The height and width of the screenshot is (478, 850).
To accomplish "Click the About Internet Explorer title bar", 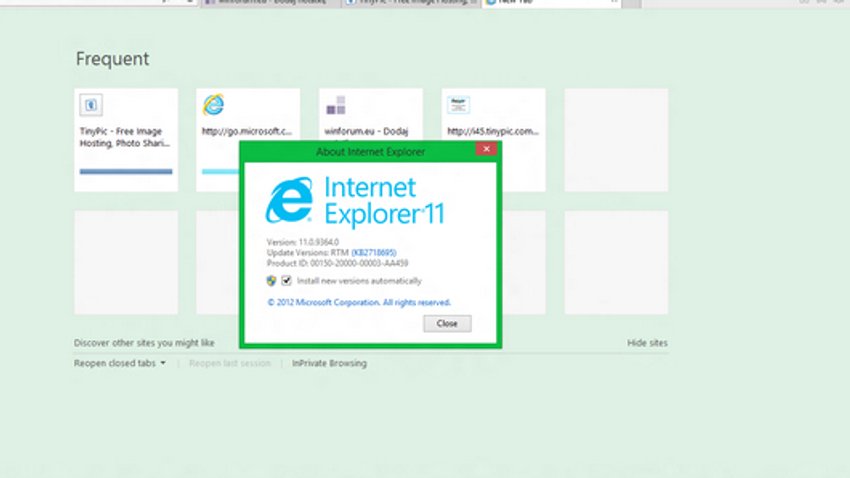I will [x=370, y=152].
